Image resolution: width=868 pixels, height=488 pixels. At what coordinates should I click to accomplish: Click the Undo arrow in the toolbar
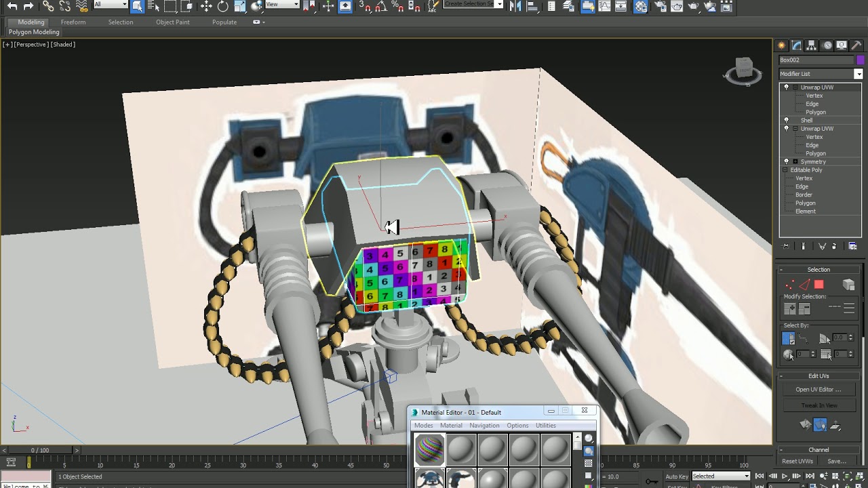click(x=12, y=6)
